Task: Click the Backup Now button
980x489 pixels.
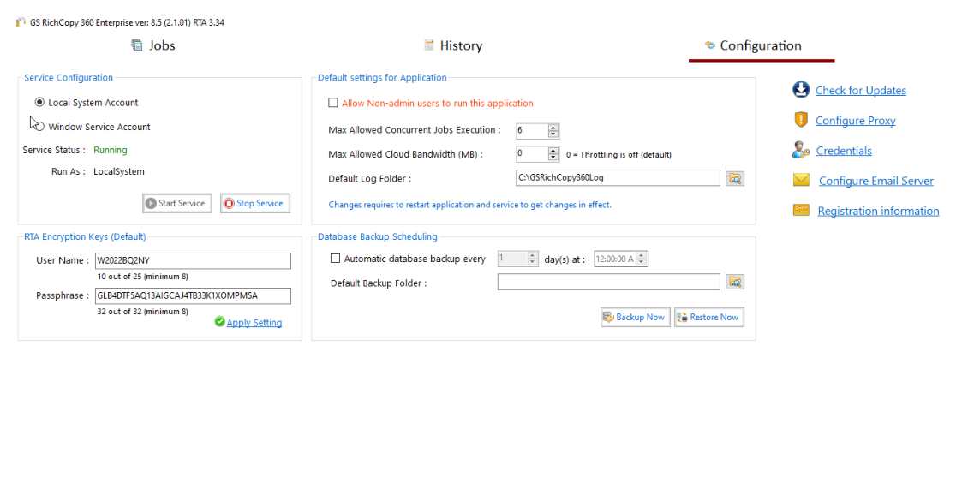Action: pos(636,317)
